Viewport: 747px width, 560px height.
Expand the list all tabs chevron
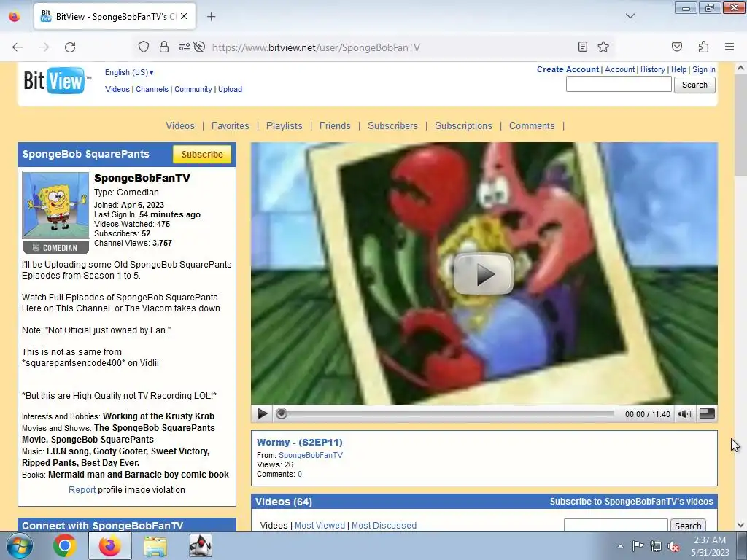pyautogui.click(x=630, y=16)
